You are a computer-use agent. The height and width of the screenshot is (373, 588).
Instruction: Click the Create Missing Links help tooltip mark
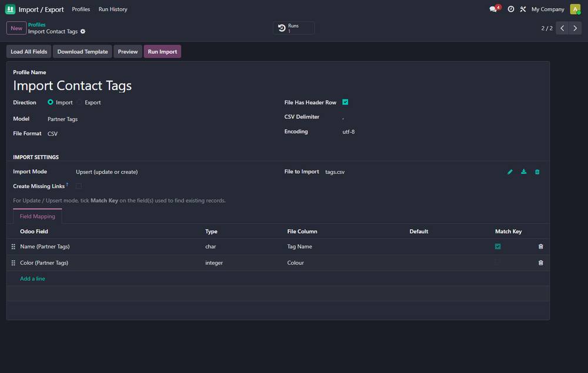coord(67,184)
